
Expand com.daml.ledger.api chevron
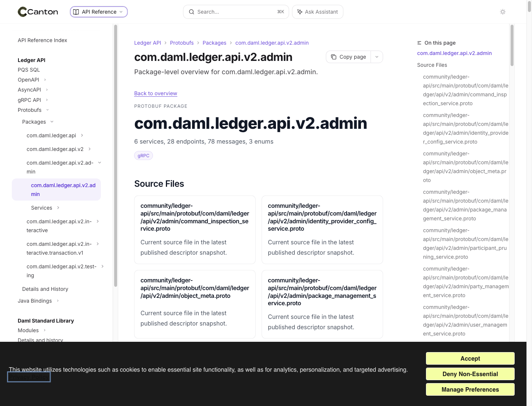coord(82,135)
